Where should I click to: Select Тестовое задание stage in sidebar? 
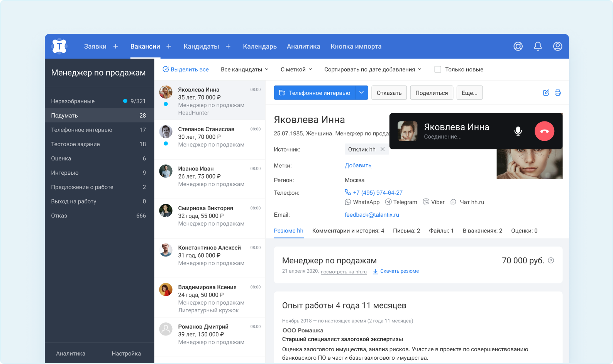tap(100, 144)
